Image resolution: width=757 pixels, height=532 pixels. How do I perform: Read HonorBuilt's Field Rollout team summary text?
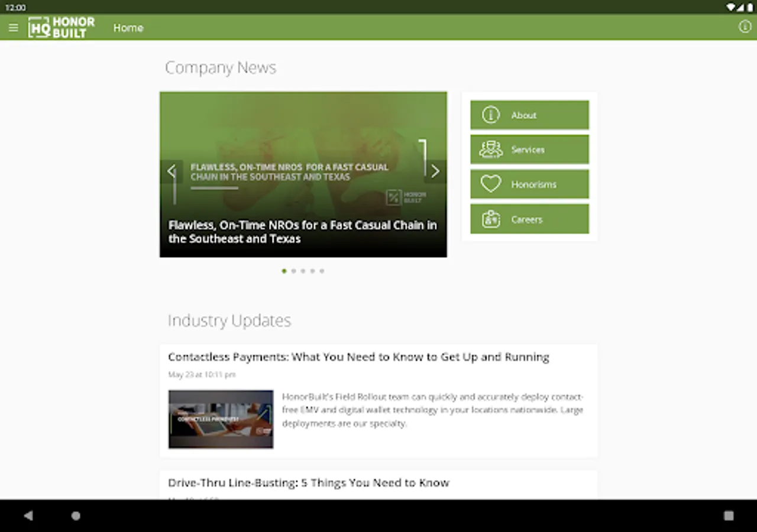[x=432, y=410]
